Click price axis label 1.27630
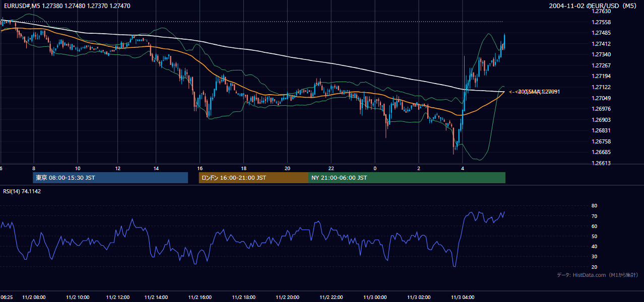This screenshot has width=644, height=302. click(x=601, y=11)
